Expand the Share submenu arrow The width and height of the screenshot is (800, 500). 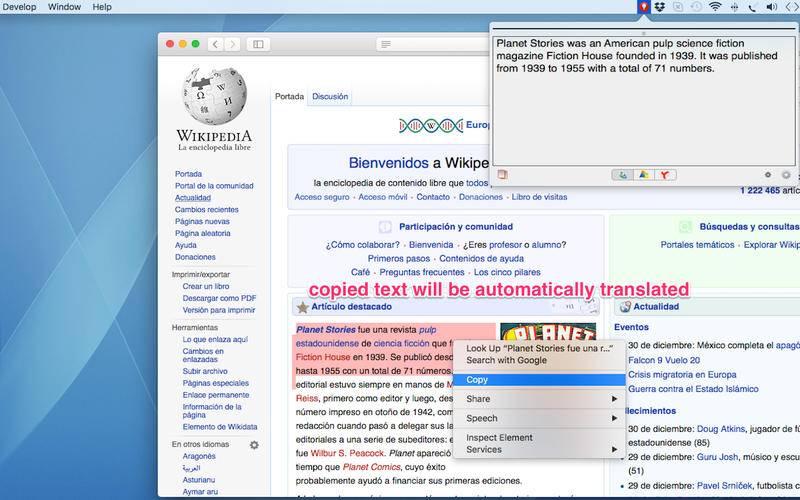coord(614,399)
